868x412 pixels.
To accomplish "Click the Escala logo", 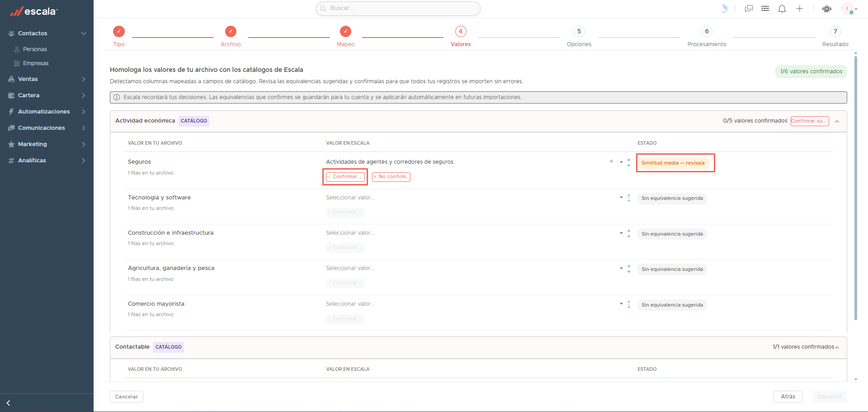I will 34,11.
